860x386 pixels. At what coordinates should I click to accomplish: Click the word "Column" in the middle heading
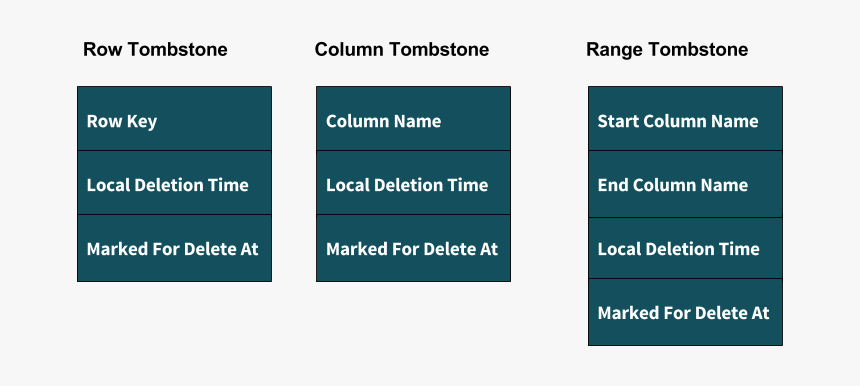coord(349,50)
